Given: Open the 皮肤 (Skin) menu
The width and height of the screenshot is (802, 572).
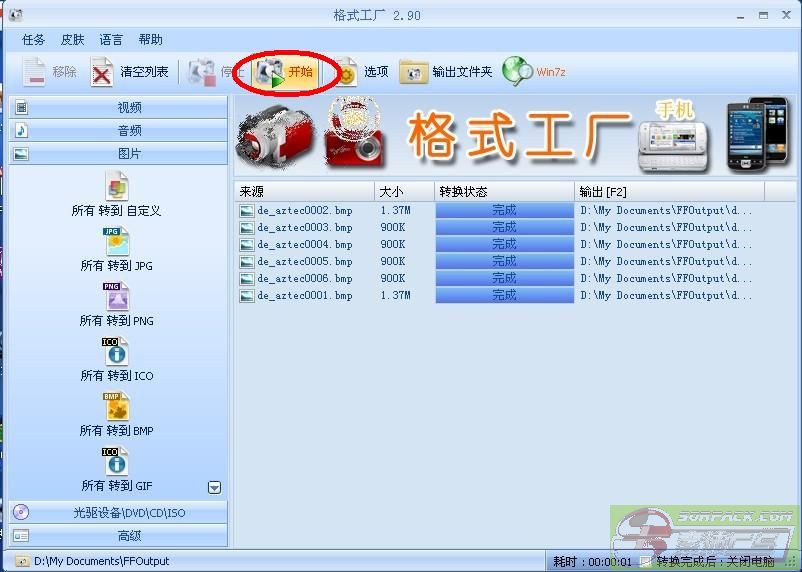Looking at the screenshot, I should point(73,40).
